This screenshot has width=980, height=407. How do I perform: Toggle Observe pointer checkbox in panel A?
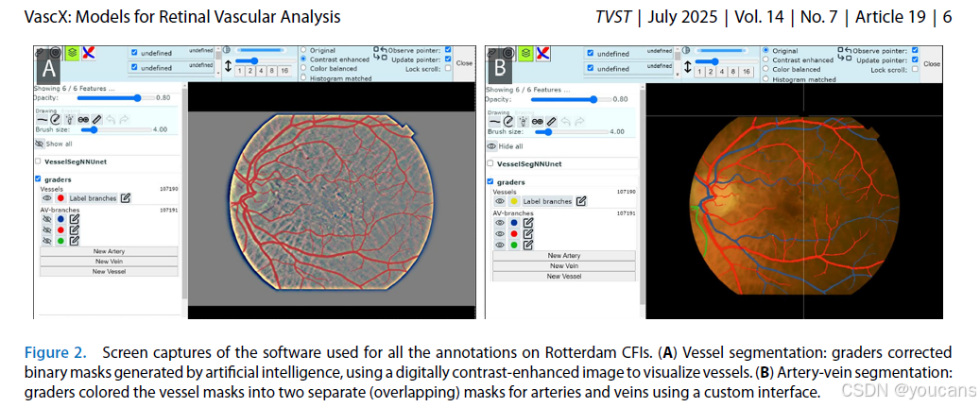(x=448, y=50)
